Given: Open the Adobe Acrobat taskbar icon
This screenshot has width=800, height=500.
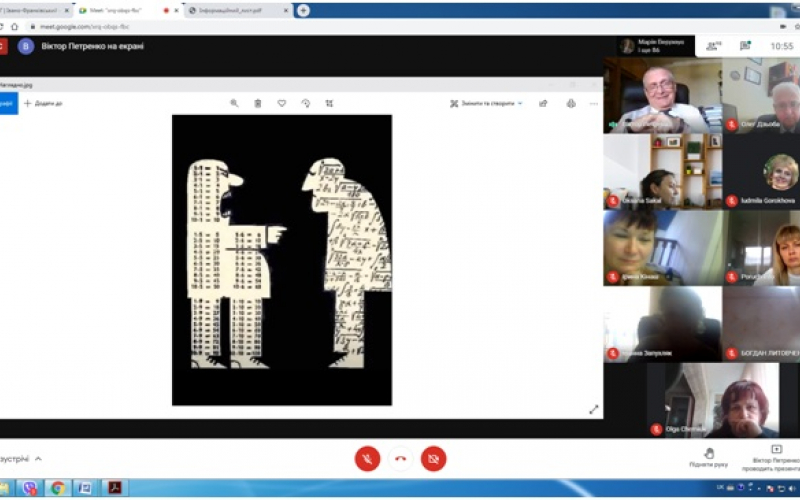Looking at the screenshot, I should 114,488.
